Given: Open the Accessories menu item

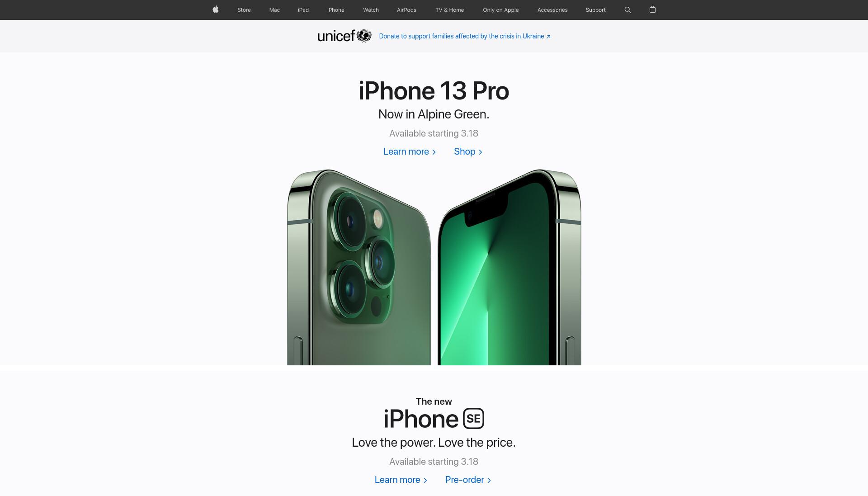Looking at the screenshot, I should pyautogui.click(x=552, y=10).
